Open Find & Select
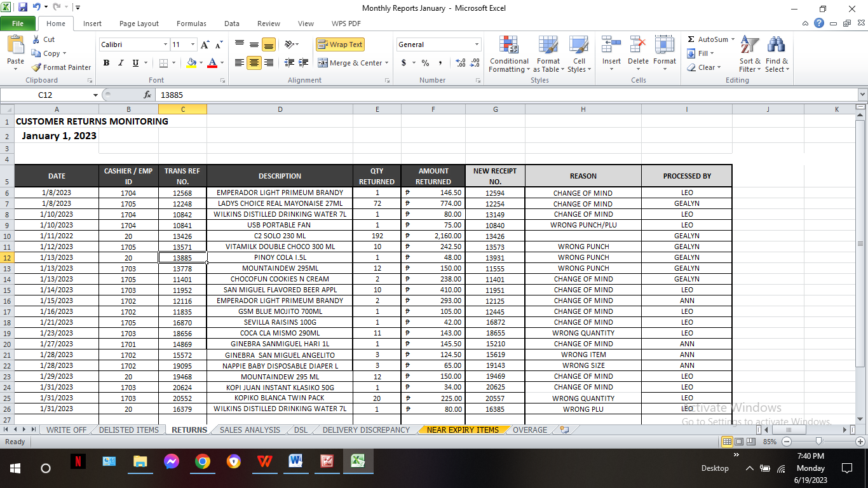Screen dimensions: 868x488 (x=776, y=54)
